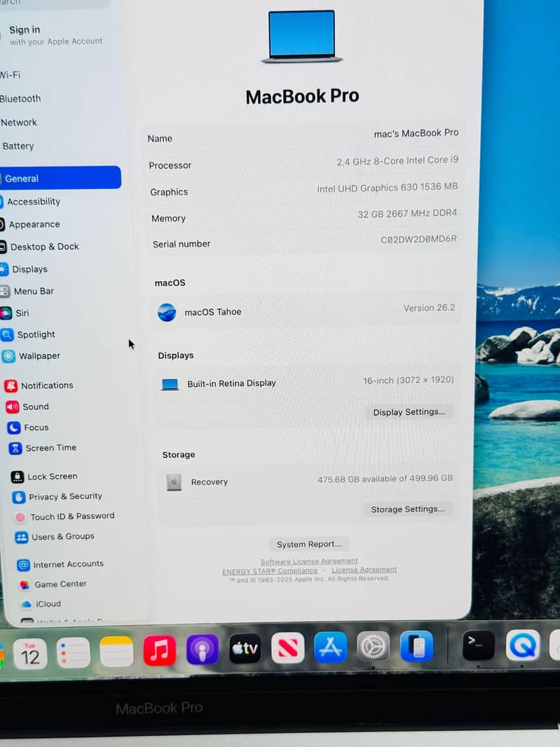Screen dimensions: 560x747
Task: Open Terminal from Dock
Action: coord(478,645)
